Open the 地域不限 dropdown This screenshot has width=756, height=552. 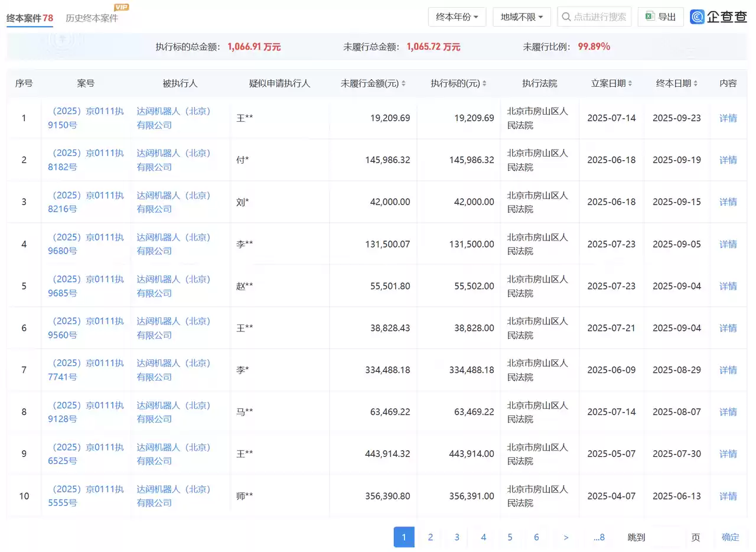pyautogui.click(x=520, y=17)
